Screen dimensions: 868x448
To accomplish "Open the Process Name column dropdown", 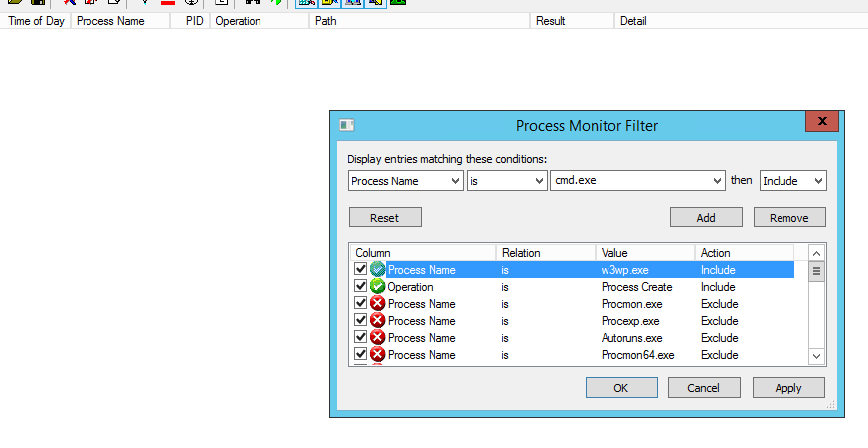I will click(x=456, y=181).
